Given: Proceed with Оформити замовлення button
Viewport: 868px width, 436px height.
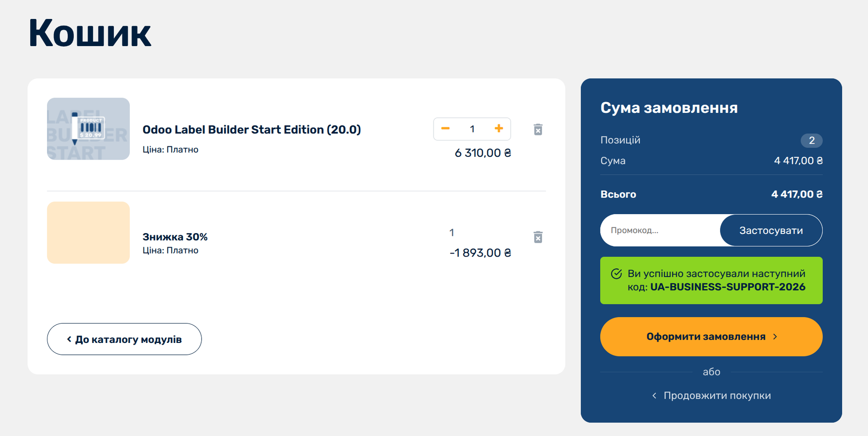Looking at the screenshot, I should pyautogui.click(x=711, y=337).
